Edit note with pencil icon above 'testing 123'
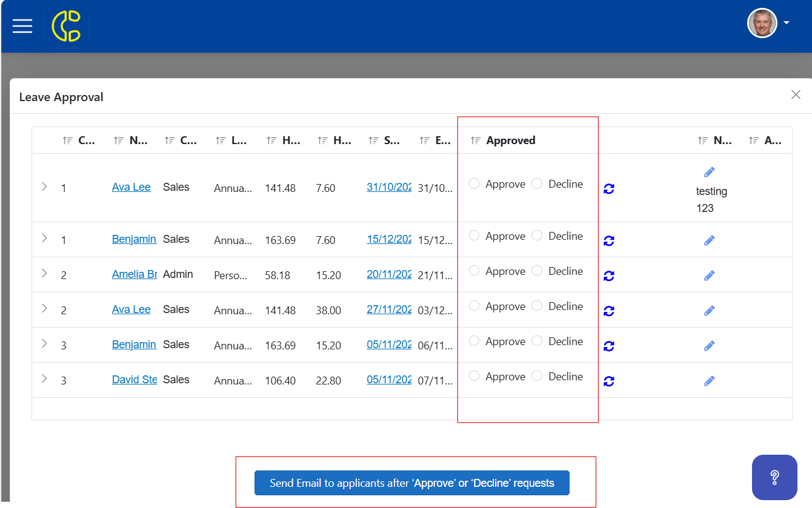 (710, 172)
